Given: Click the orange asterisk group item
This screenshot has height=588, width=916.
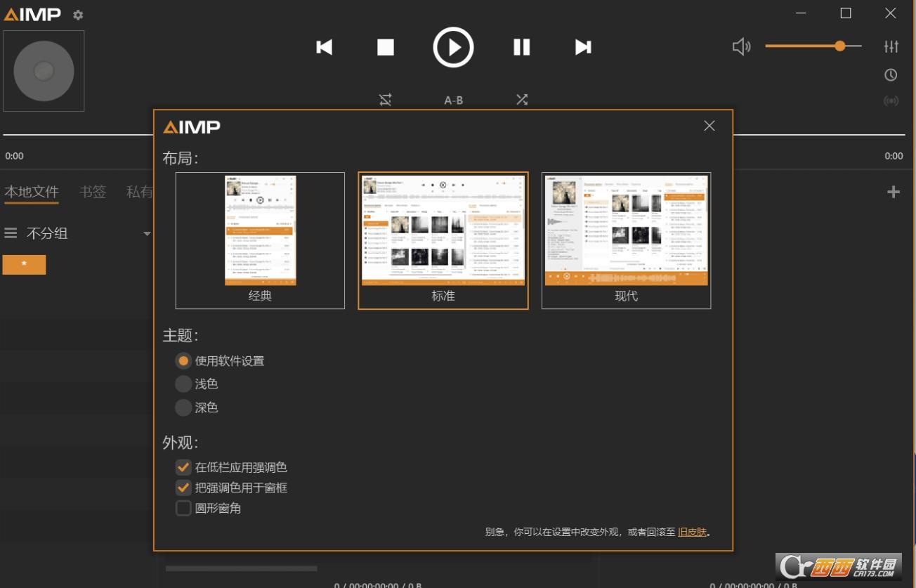Looking at the screenshot, I should click(x=25, y=264).
